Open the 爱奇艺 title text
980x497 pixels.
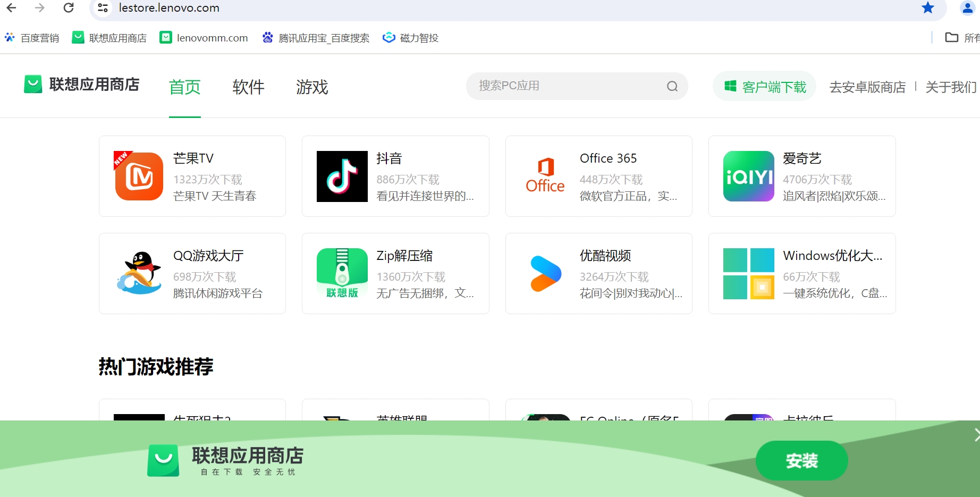802,158
